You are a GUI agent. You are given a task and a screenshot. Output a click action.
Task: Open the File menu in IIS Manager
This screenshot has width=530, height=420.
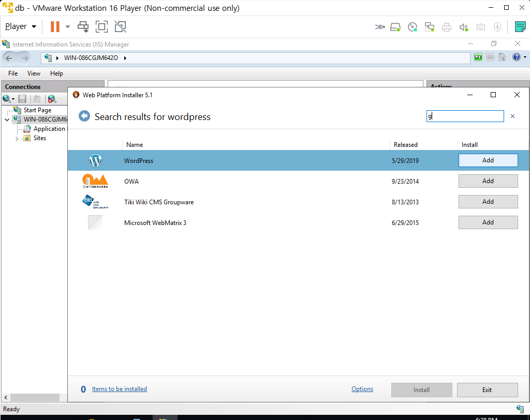13,73
